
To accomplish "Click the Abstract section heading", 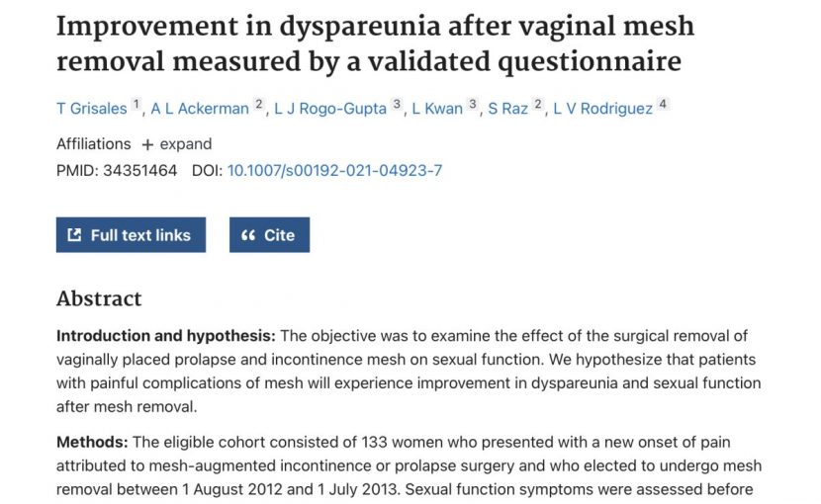I will (99, 298).
